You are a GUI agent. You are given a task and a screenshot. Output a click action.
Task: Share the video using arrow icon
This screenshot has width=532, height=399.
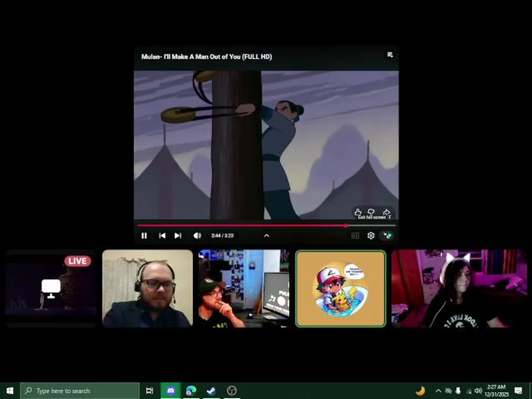pyautogui.click(x=386, y=212)
